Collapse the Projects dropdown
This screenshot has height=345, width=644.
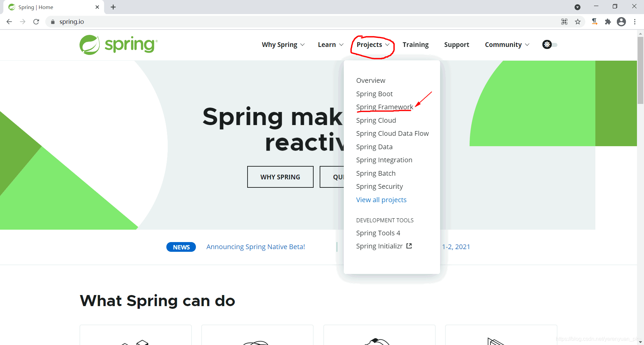pyautogui.click(x=373, y=45)
